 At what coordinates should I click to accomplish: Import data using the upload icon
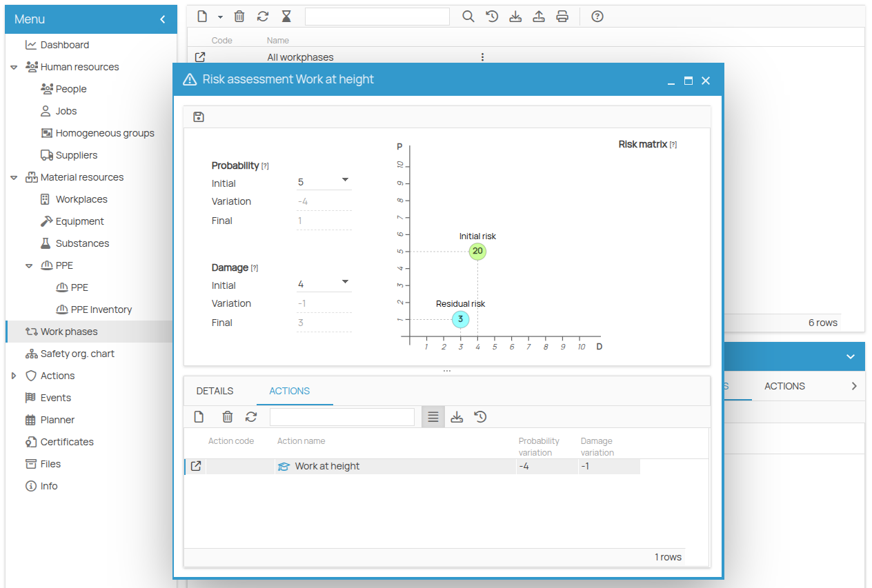[539, 16]
